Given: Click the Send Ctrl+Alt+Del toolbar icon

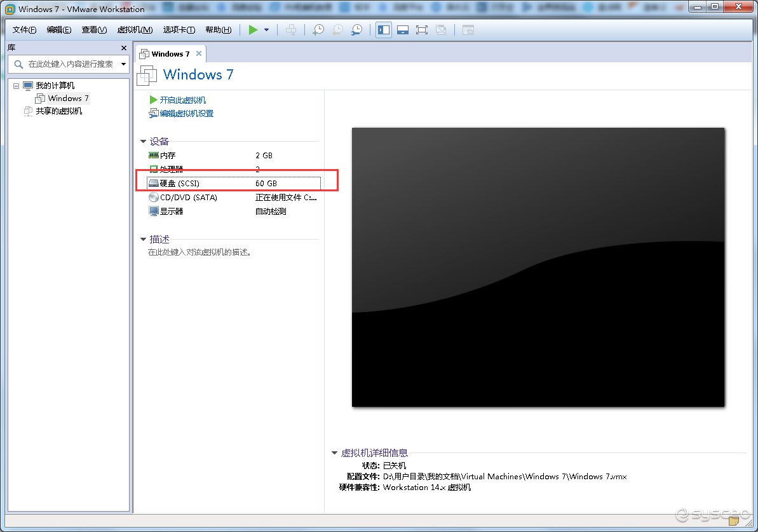Looking at the screenshot, I should coord(291,30).
